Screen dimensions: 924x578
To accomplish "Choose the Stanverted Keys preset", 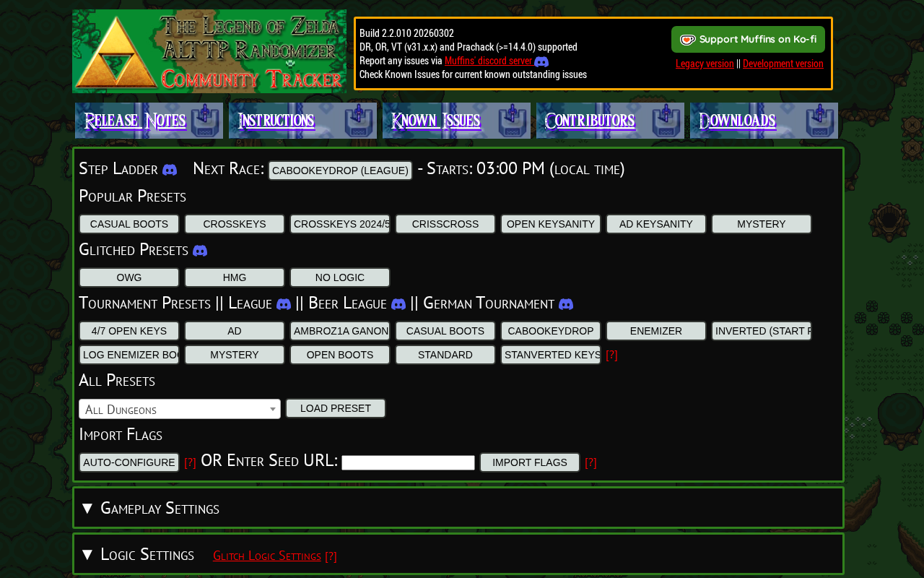I will [x=551, y=355].
